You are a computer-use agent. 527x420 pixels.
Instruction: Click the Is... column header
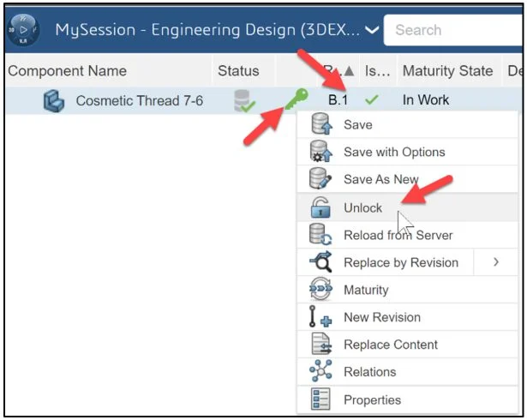tap(377, 70)
